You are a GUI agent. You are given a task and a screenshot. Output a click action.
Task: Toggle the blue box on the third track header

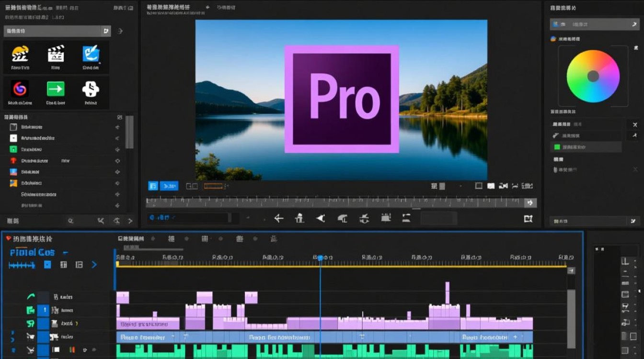click(43, 324)
